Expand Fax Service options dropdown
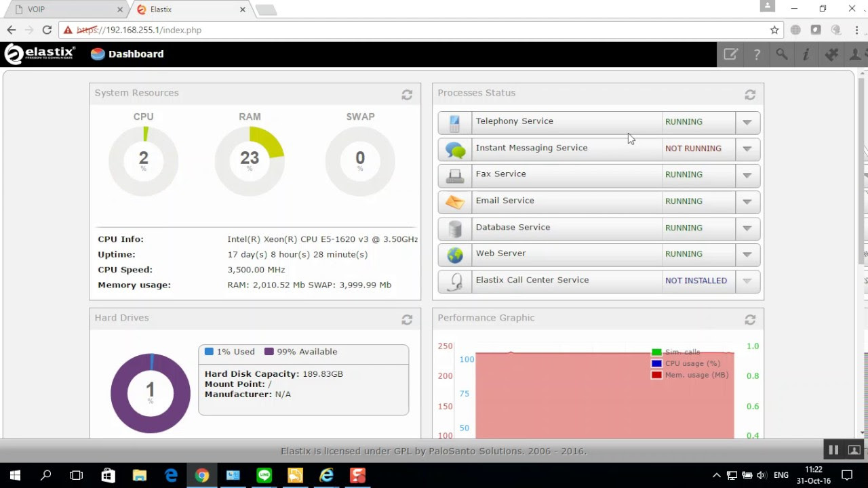The image size is (868, 488). pyautogui.click(x=747, y=176)
